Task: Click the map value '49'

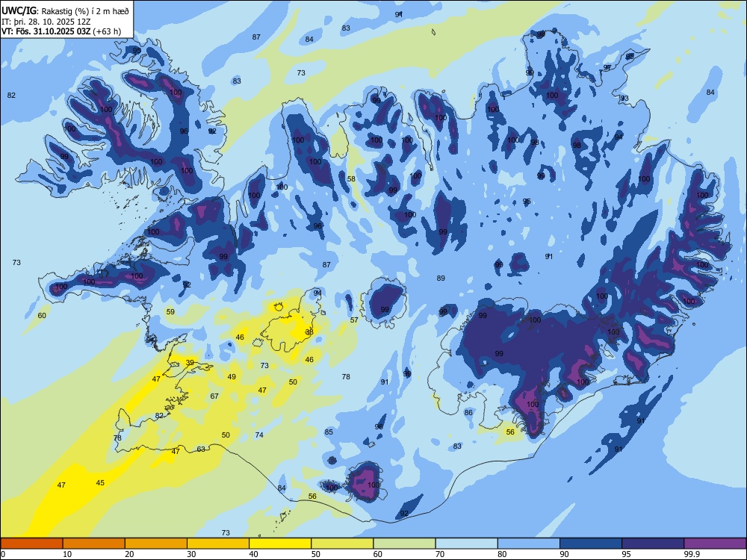Action: pos(232,376)
